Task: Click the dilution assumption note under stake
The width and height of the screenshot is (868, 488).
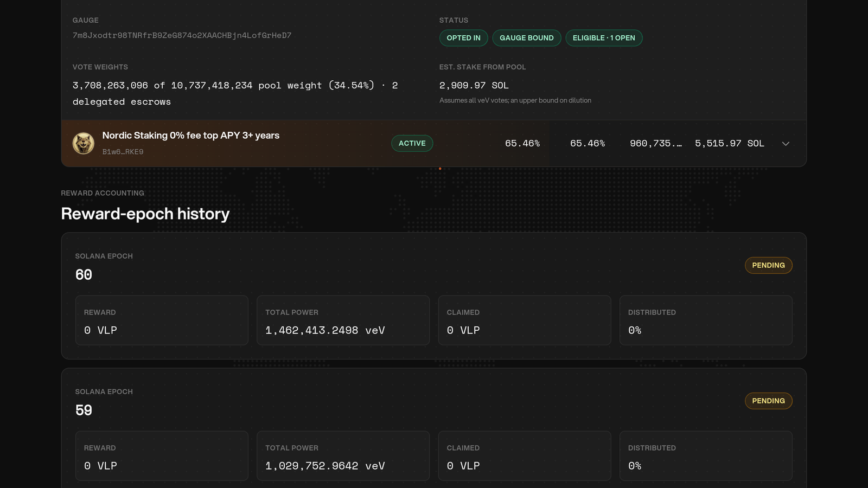Action: (515, 100)
